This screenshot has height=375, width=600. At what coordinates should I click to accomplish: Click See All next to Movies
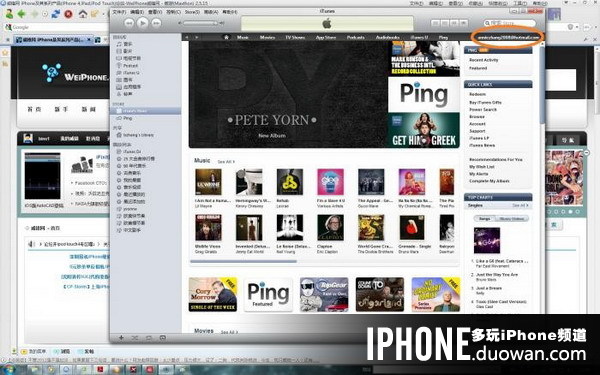click(229, 332)
